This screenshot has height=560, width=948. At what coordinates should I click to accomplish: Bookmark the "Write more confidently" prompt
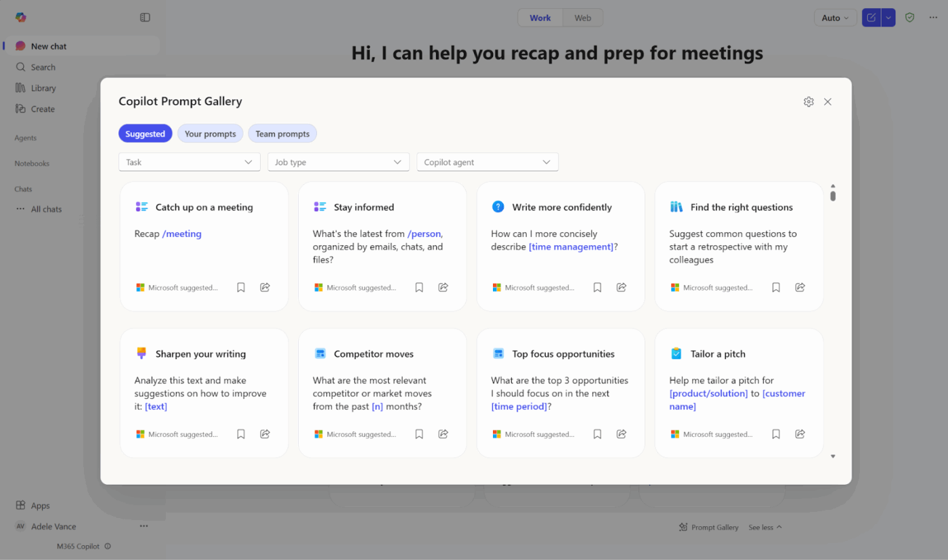(597, 287)
